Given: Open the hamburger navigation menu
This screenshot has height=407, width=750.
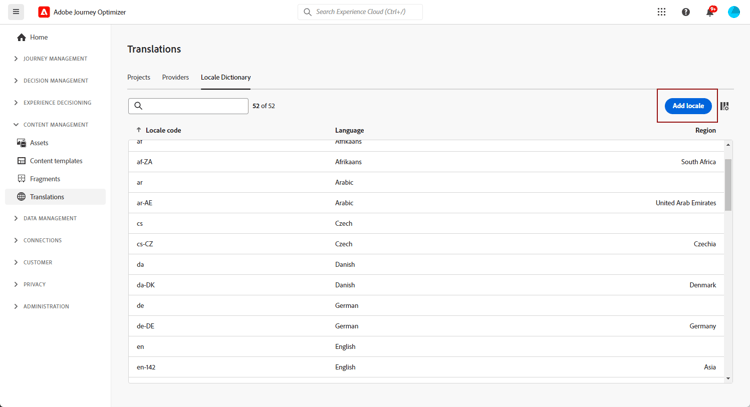Looking at the screenshot, I should [16, 12].
